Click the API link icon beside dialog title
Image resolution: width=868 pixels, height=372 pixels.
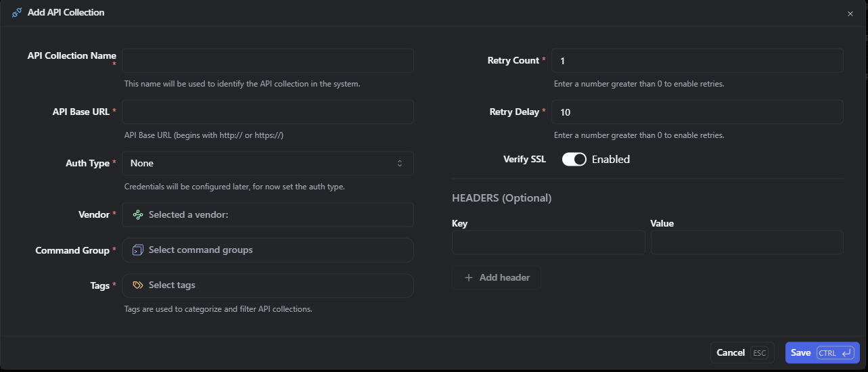point(17,13)
